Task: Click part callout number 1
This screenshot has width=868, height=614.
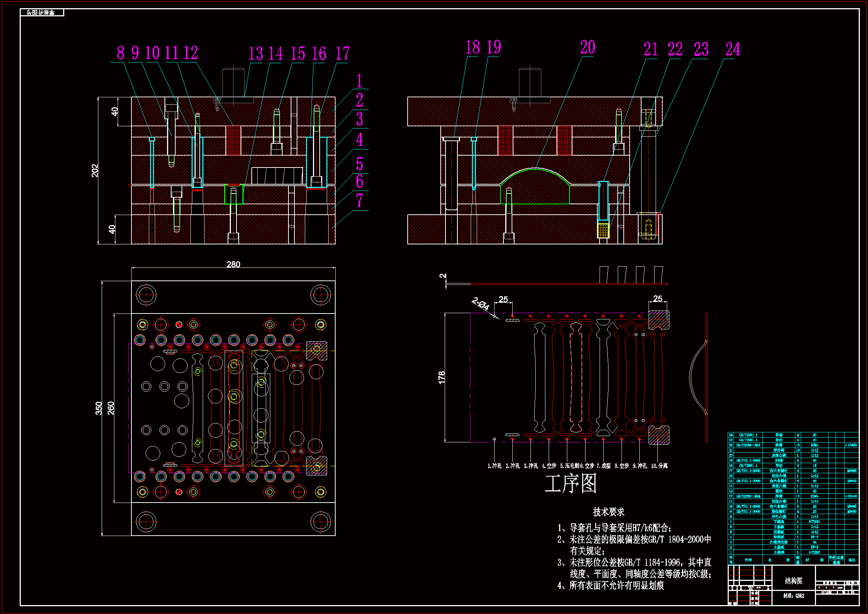Action: pos(359,81)
